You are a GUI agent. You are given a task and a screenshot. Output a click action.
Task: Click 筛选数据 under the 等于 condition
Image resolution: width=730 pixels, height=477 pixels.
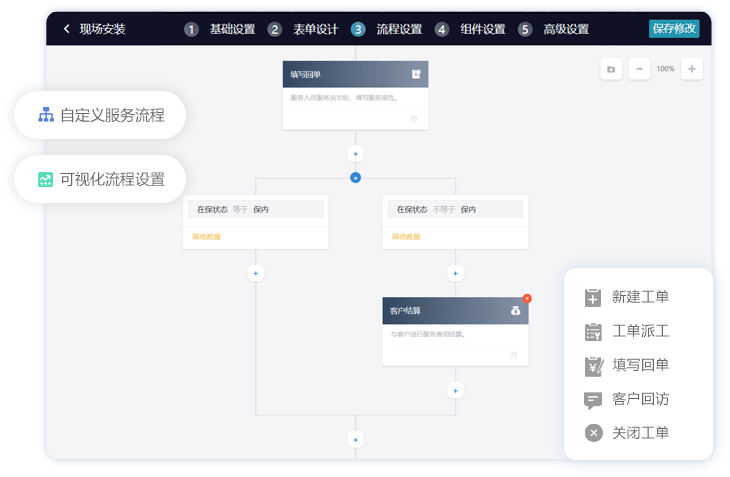click(x=206, y=237)
